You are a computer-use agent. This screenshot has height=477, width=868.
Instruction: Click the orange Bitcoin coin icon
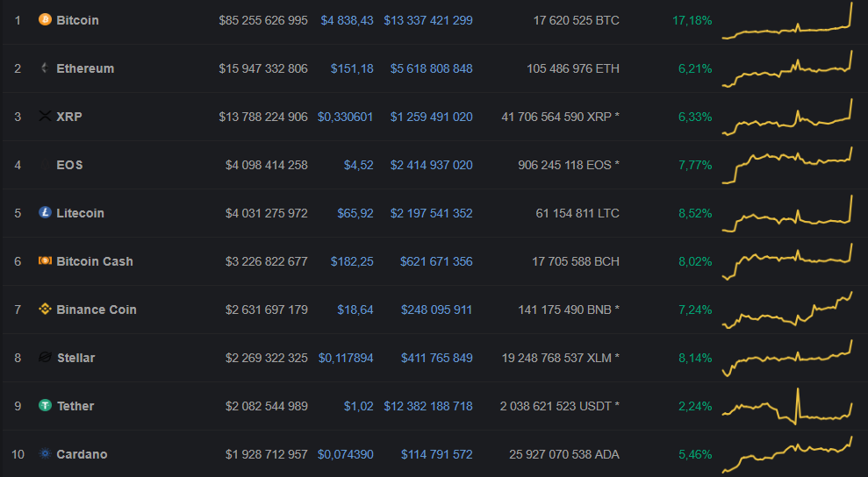pos(46,19)
